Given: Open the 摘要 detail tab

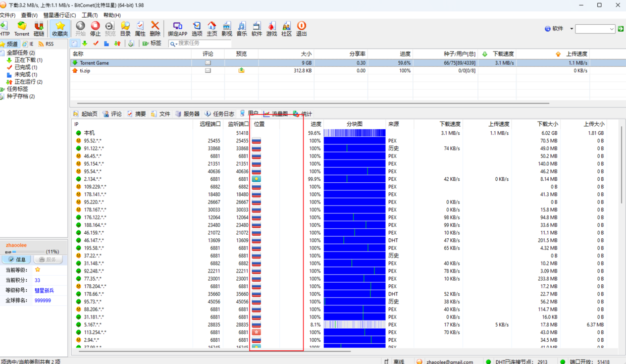Looking at the screenshot, I should coord(136,114).
